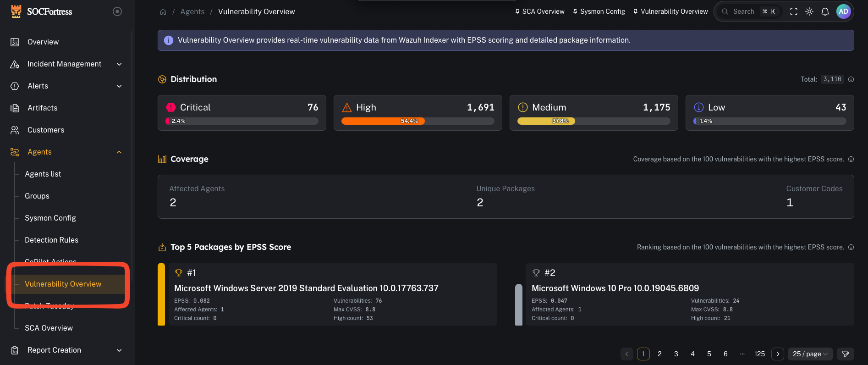Click the #2 trophy icon

(x=536, y=273)
